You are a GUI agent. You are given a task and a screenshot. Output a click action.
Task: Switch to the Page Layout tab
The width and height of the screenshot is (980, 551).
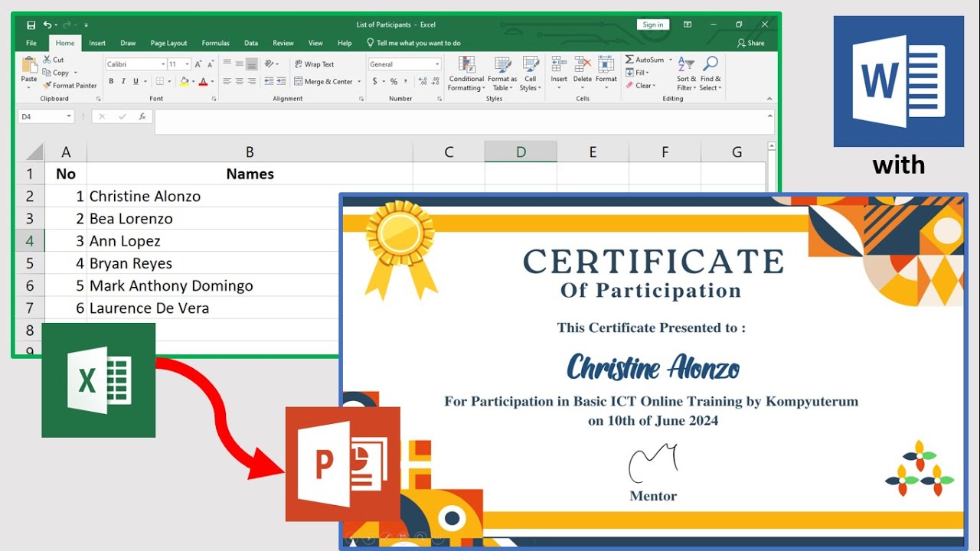pos(168,43)
